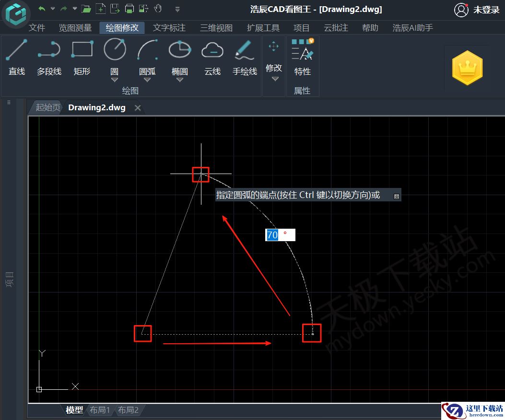The height and width of the screenshot is (420, 505).
Task: Select the Drawing2.dwg document tab
Action: 96,107
